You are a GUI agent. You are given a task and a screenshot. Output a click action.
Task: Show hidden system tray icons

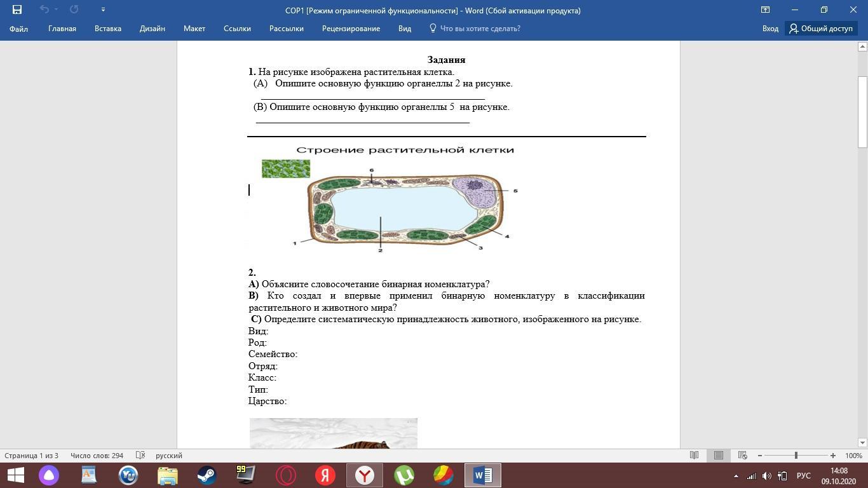[x=736, y=476]
